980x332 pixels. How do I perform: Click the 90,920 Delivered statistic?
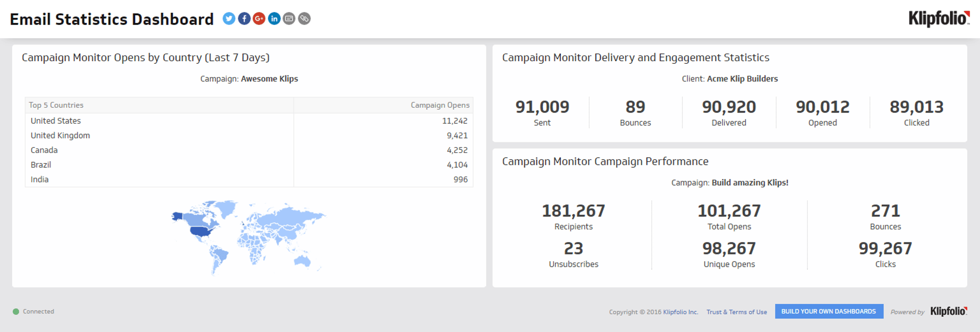[x=729, y=113]
